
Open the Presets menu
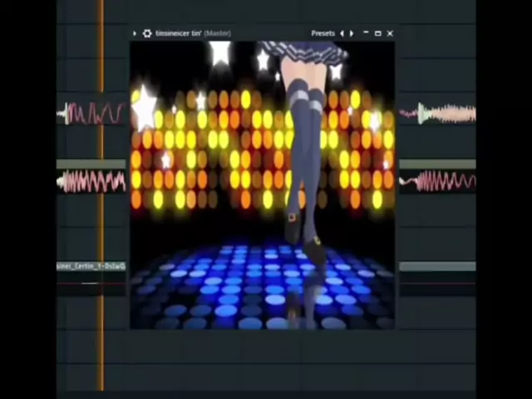coord(323,33)
